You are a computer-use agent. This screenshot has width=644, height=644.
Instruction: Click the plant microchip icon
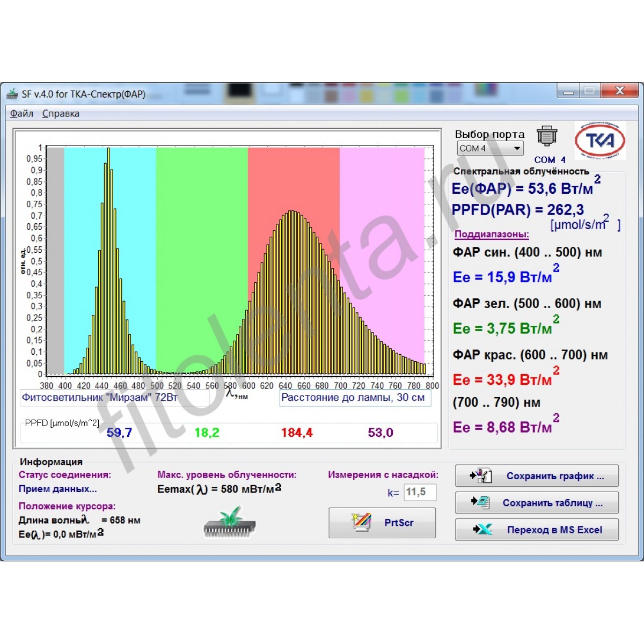[x=230, y=522]
